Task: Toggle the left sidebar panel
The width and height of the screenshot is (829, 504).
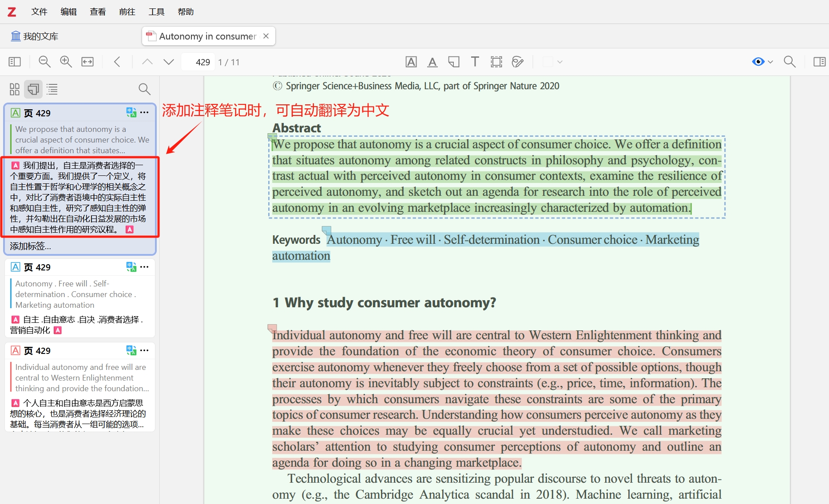Action: 14,62
